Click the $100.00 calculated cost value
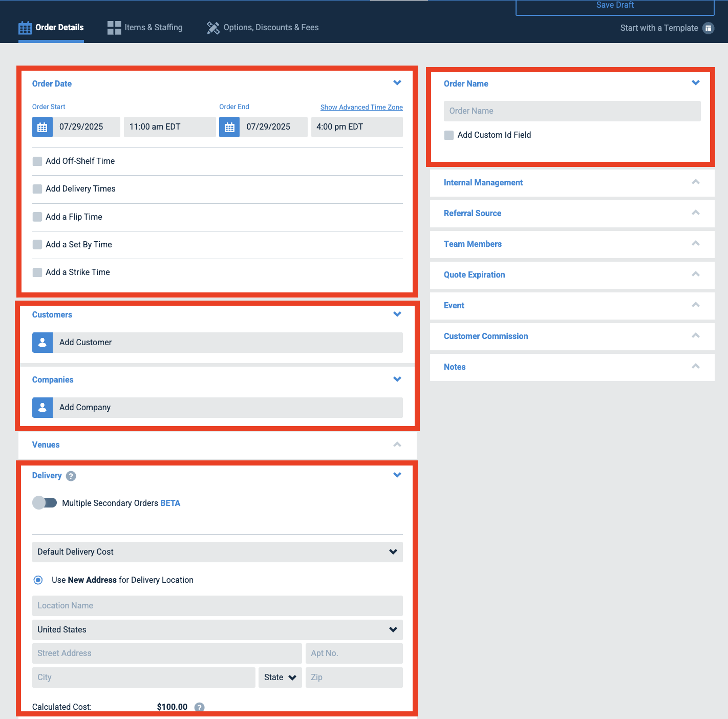 click(172, 707)
